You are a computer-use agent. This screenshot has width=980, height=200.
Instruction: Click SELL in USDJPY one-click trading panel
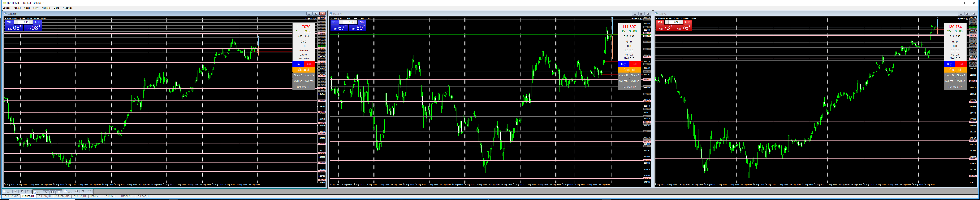coord(335,22)
